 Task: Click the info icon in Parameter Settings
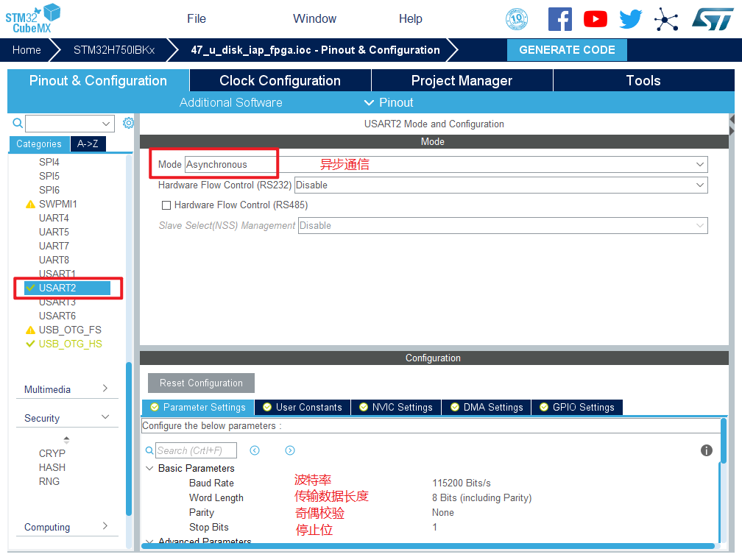[706, 450]
